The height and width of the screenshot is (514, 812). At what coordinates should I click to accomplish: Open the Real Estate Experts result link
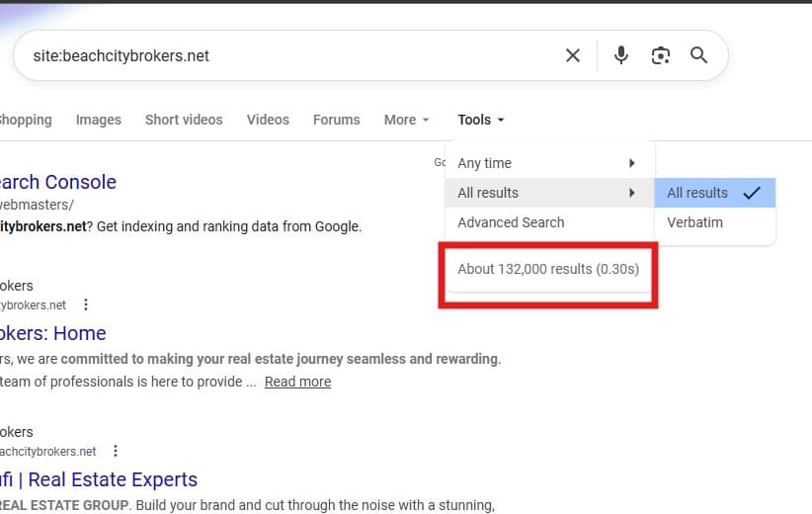tap(99, 479)
